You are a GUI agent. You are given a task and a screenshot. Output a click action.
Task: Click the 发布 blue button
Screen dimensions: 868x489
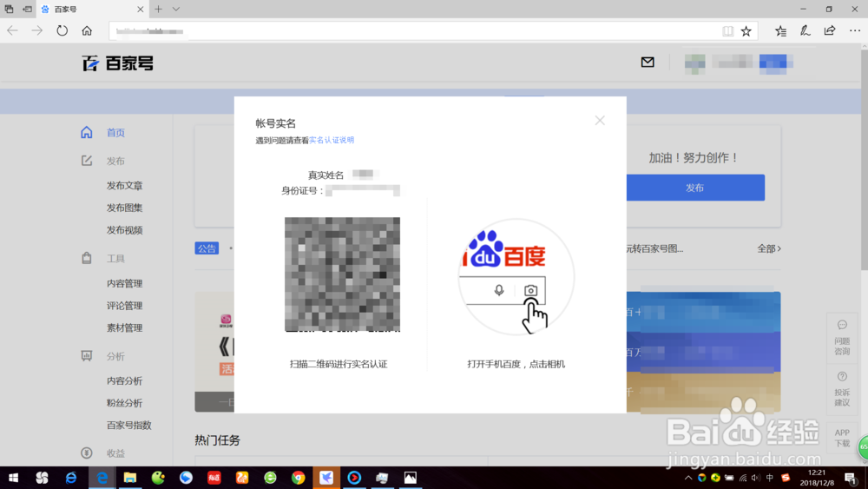tap(695, 188)
